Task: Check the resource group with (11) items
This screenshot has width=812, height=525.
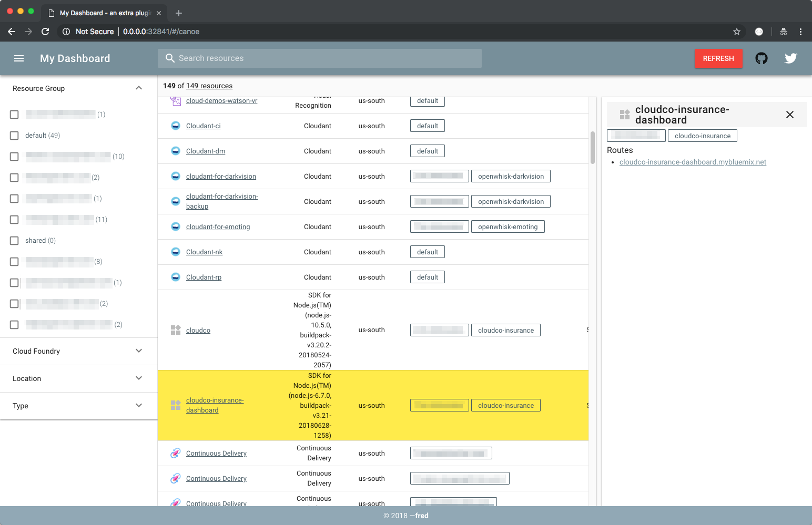Action: (14, 220)
